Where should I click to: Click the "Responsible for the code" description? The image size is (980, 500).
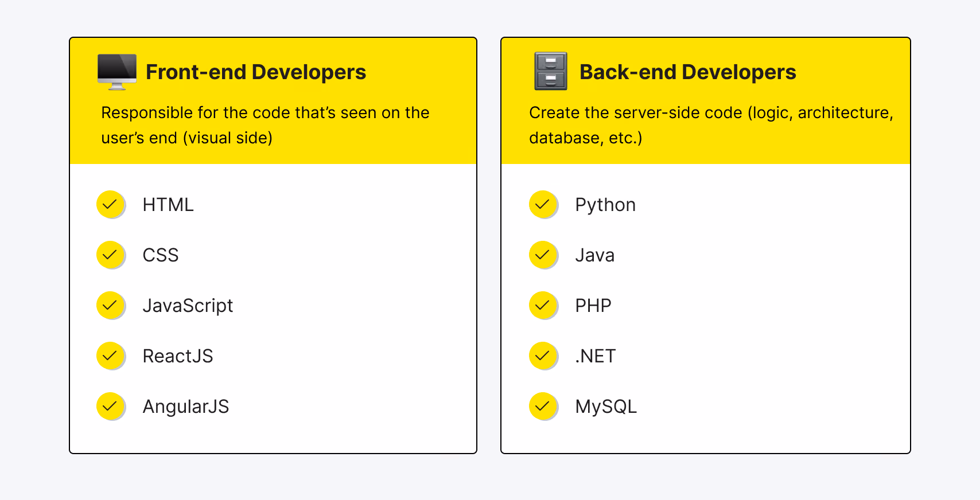click(265, 125)
